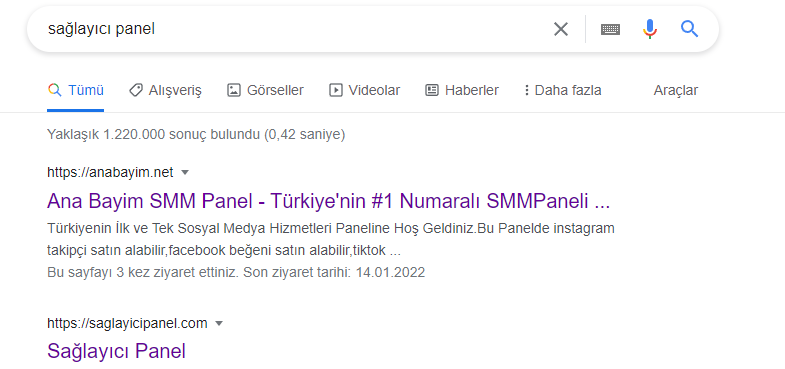Switch to the Videolar tab
785x369 pixels.
pyautogui.click(x=364, y=90)
